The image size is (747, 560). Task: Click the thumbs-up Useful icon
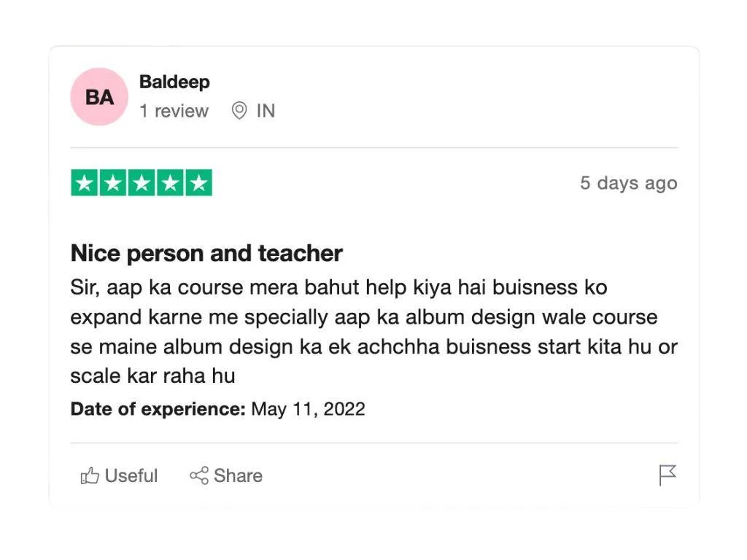[x=90, y=475]
